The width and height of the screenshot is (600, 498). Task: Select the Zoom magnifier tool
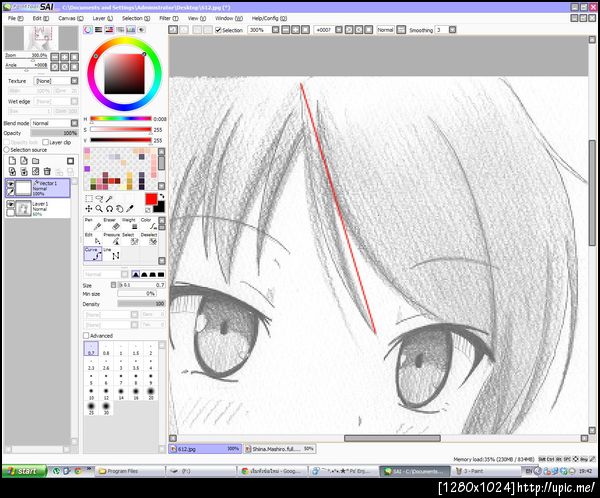pyautogui.click(x=99, y=209)
